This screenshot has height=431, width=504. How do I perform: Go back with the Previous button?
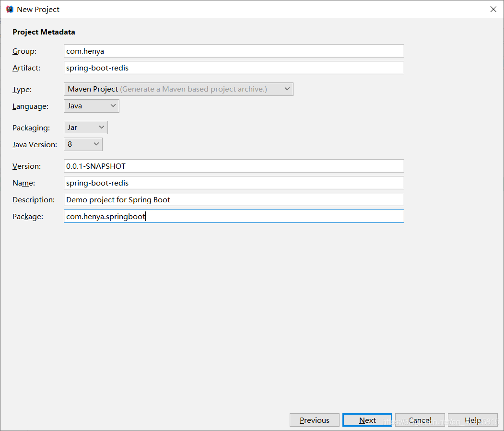pos(314,420)
